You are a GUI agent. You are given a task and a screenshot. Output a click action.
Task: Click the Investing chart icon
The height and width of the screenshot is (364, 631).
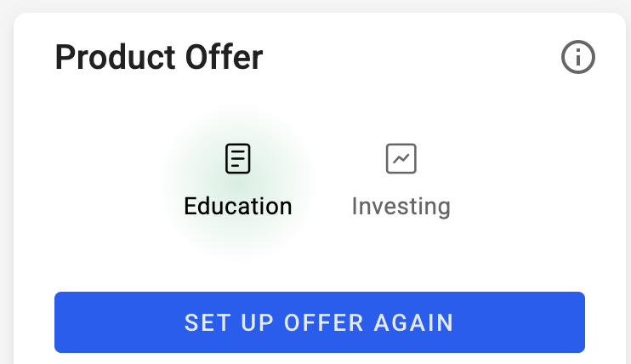401,159
